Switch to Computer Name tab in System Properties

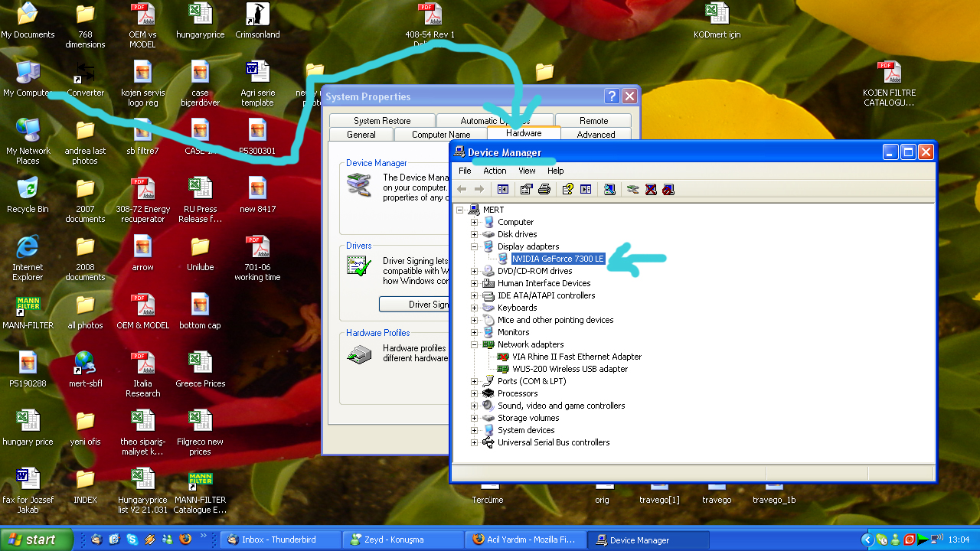pyautogui.click(x=441, y=135)
